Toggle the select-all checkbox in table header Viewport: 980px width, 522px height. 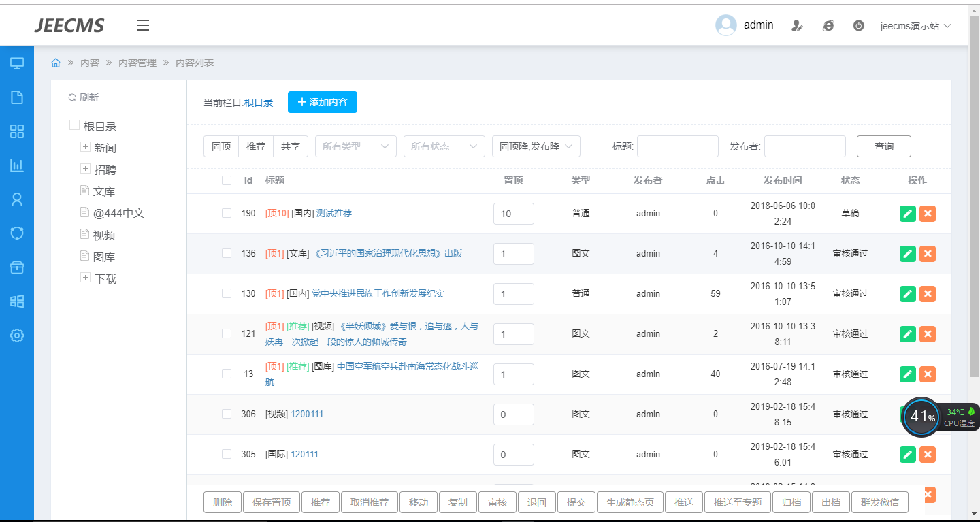click(227, 180)
